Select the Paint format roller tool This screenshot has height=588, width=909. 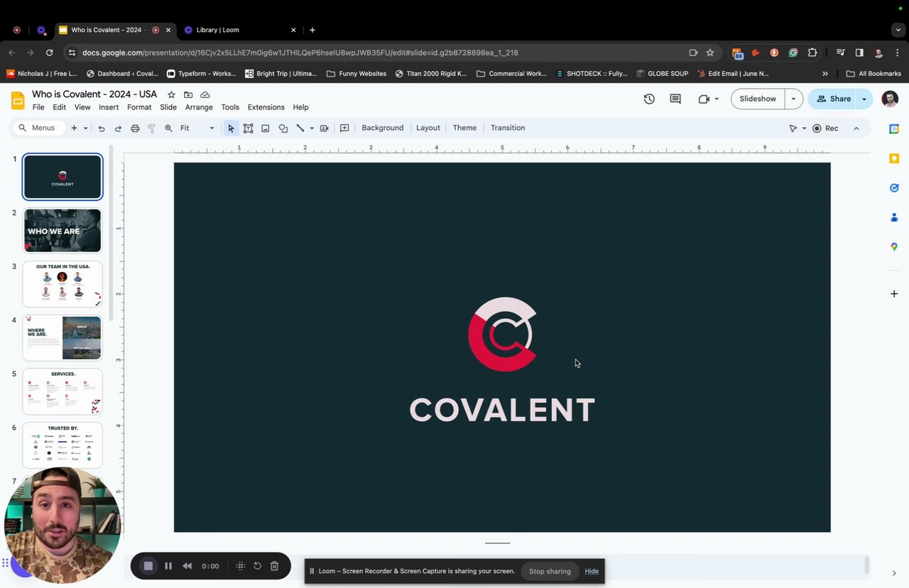(x=151, y=129)
